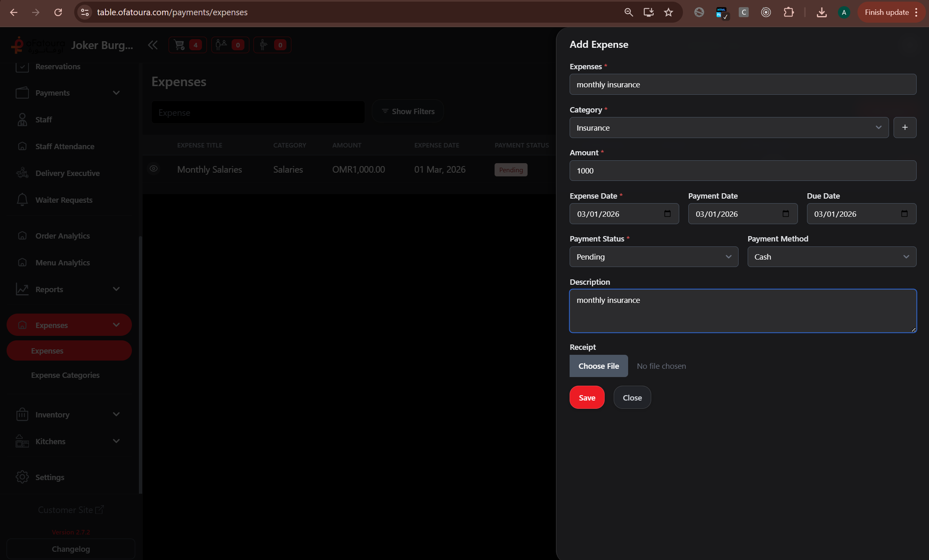Viewport: 929px width, 560px height.
Task: Click into the Amount input field
Action: (742, 171)
